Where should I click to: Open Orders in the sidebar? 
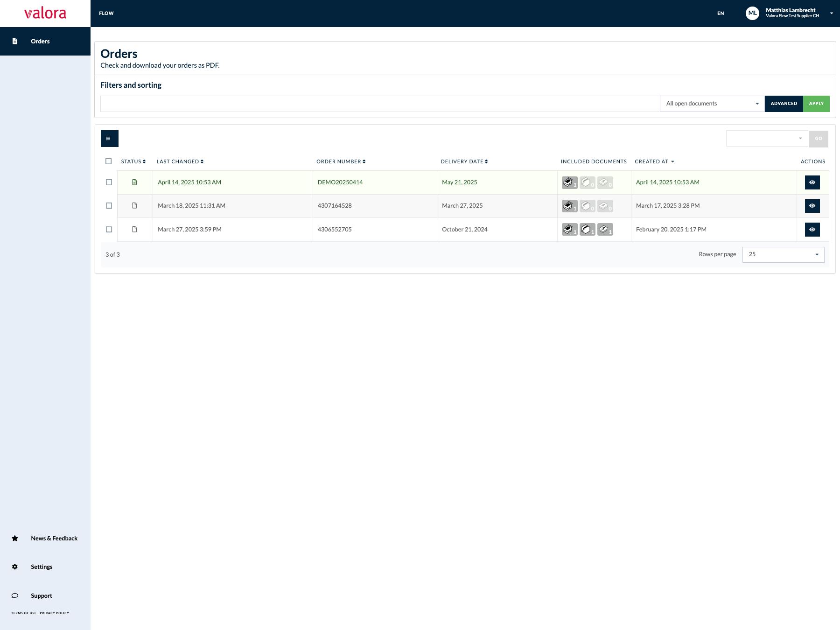[x=45, y=41]
